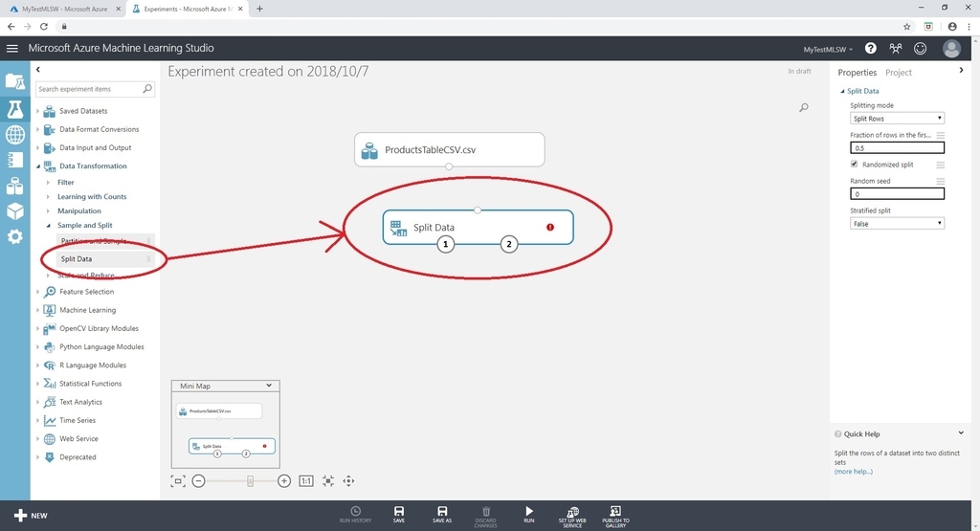Click the pan/move canvas icon
980x531 pixels.
point(348,481)
